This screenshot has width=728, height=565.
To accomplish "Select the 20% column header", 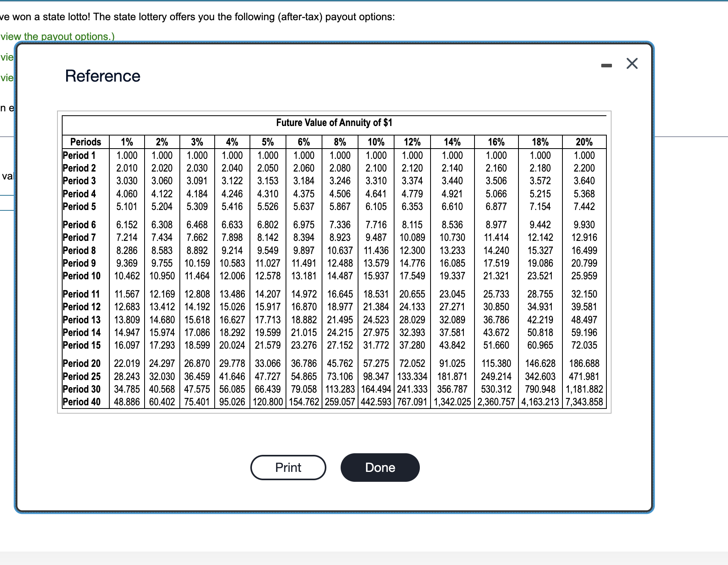I will point(583,142).
